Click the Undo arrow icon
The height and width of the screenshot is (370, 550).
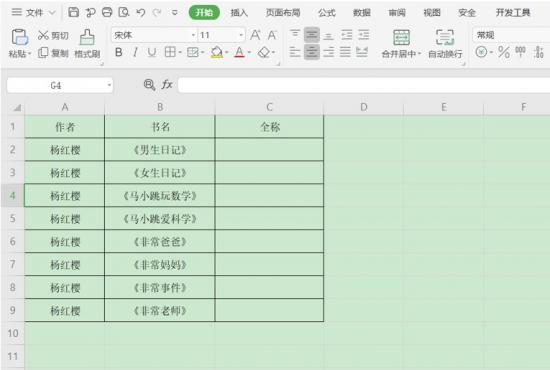pyautogui.click(x=141, y=13)
